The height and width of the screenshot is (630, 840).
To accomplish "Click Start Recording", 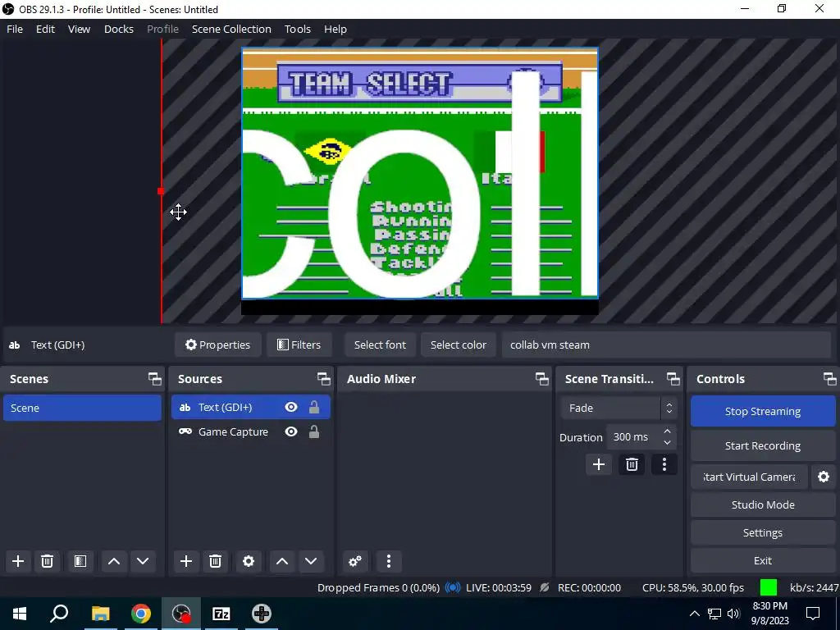I will coord(763,445).
